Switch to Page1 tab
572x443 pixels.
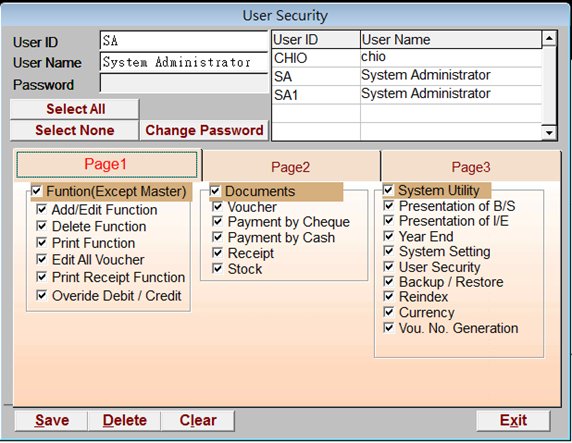[107, 165]
